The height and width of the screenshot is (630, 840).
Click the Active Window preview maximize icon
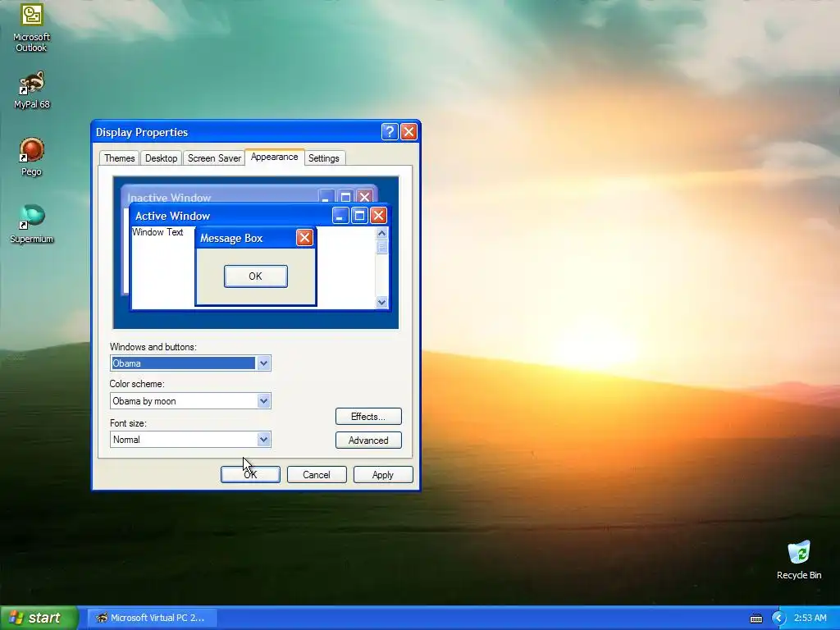359,216
